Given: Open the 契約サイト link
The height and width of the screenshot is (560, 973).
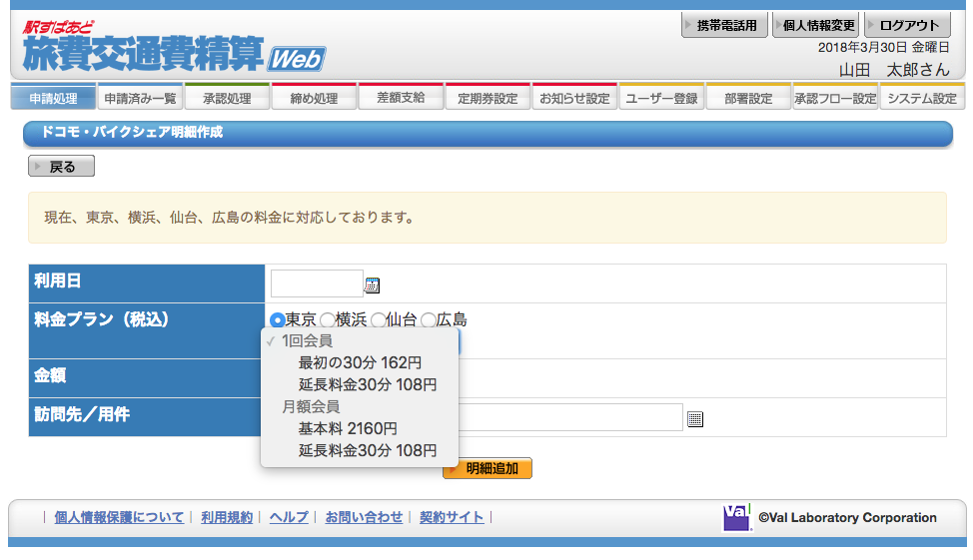Looking at the screenshot, I should point(452,517).
